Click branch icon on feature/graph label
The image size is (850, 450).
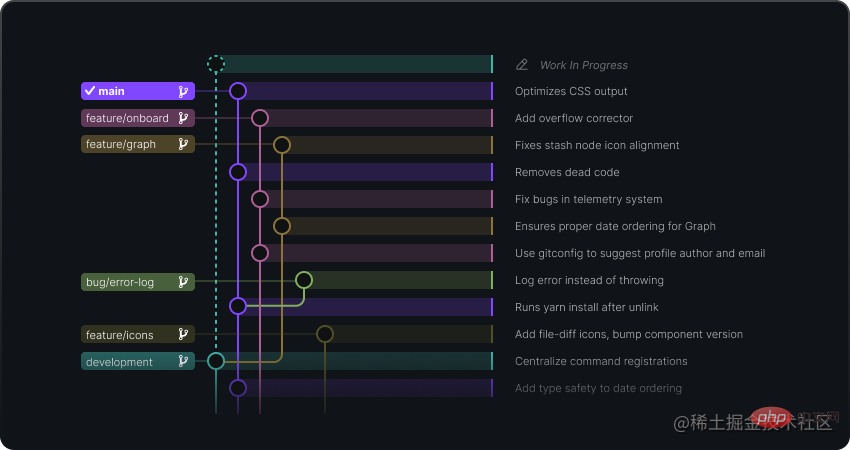tap(183, 145)
